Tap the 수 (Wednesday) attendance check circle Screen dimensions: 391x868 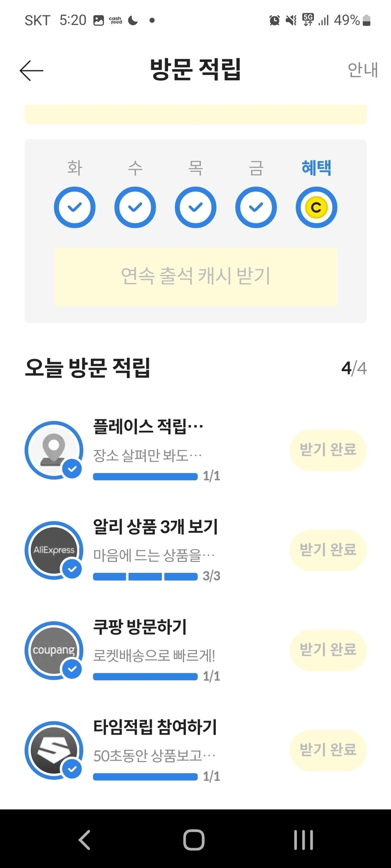click(135, 207)
